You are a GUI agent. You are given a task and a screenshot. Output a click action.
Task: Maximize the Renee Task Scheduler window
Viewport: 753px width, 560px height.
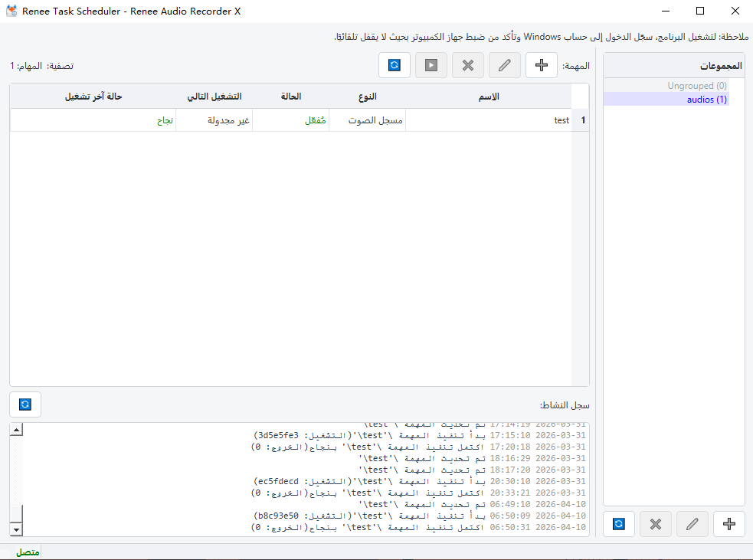(700, 11)
